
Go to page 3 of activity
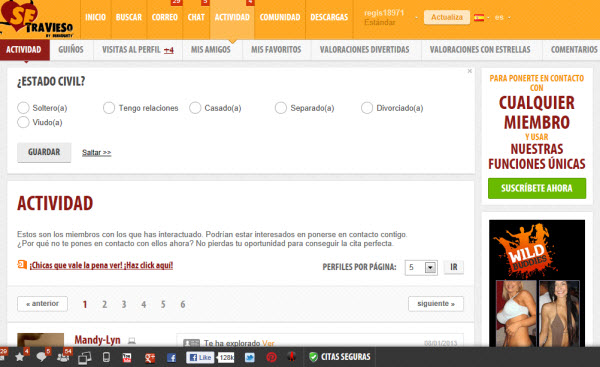tap(124, 305)
